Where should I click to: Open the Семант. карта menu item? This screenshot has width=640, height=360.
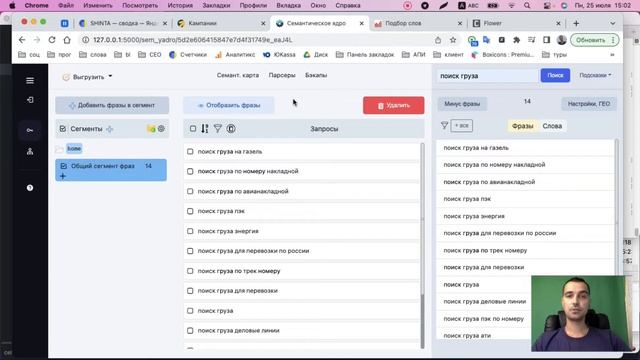[238, 76]
